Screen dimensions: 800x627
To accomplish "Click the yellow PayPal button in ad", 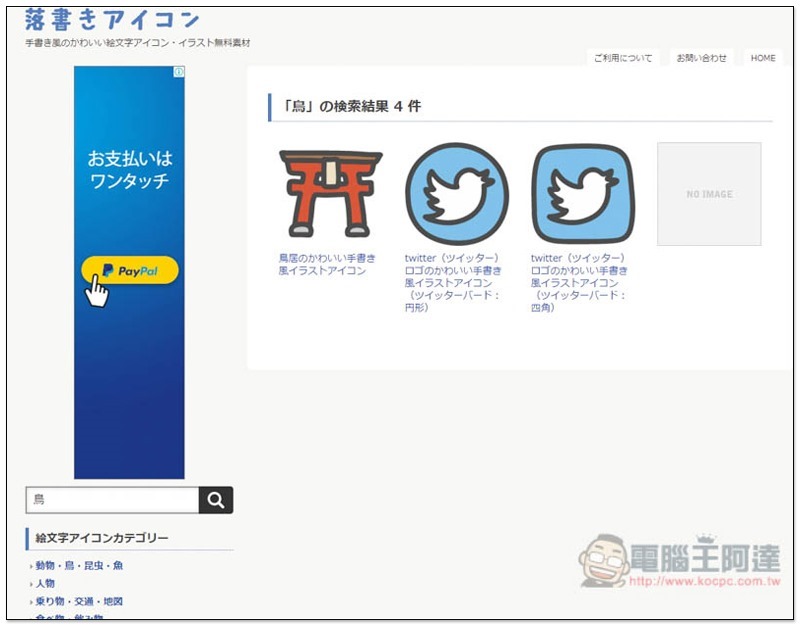I will pos(130,270).
